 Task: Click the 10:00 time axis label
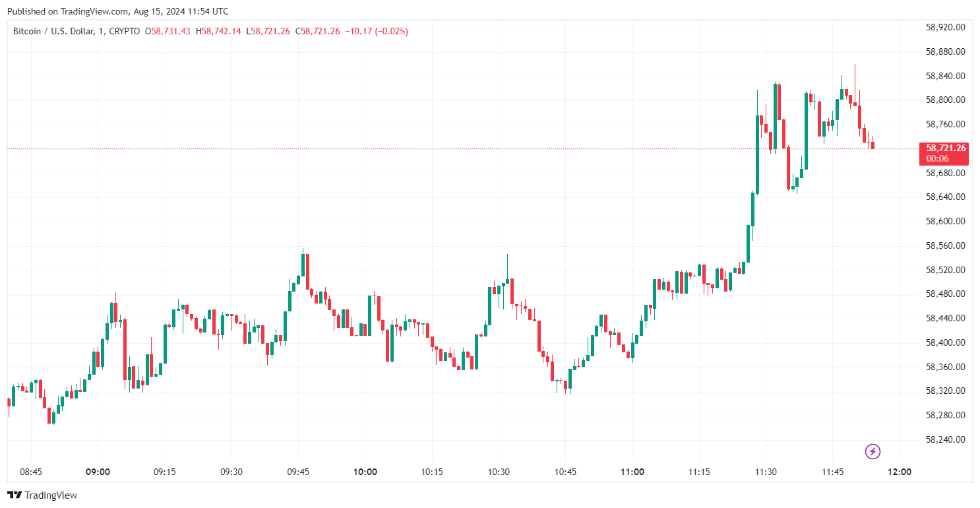point(365,472)
